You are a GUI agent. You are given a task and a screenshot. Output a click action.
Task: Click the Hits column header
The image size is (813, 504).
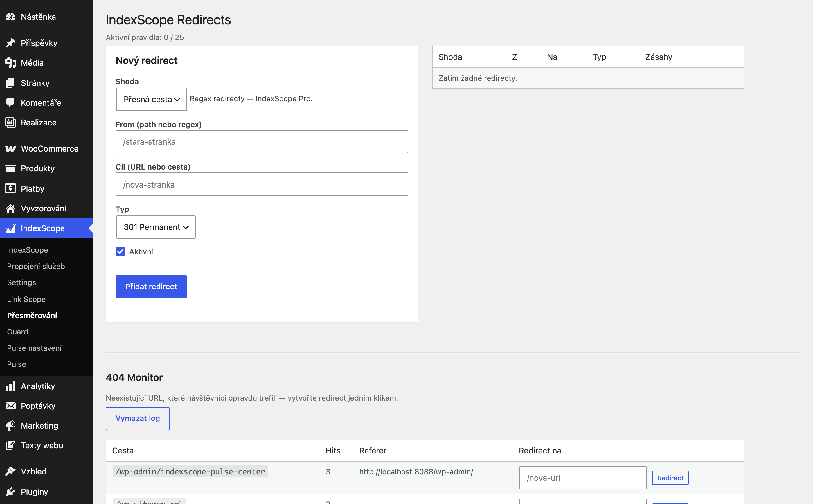[x=333, y=450]
